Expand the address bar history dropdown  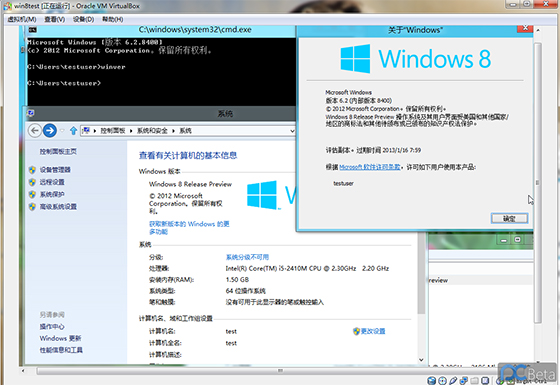(292, 131)
